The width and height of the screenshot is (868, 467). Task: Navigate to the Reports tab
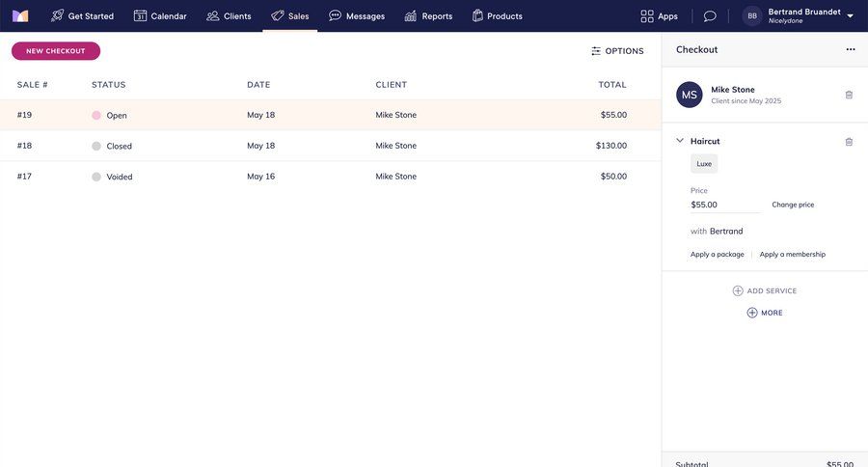tap(428, 16)
